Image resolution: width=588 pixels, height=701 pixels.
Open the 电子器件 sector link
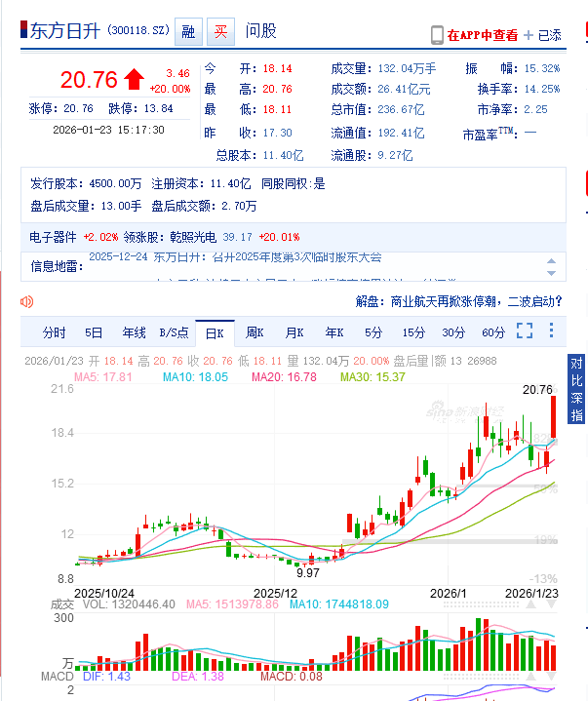point(54,237)
